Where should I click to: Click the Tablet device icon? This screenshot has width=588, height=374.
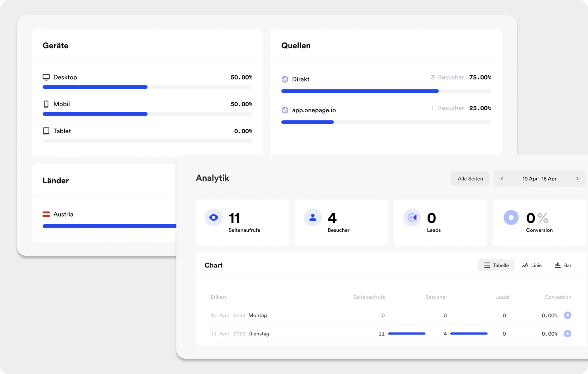pyautogui.click(x=46, y=131)
